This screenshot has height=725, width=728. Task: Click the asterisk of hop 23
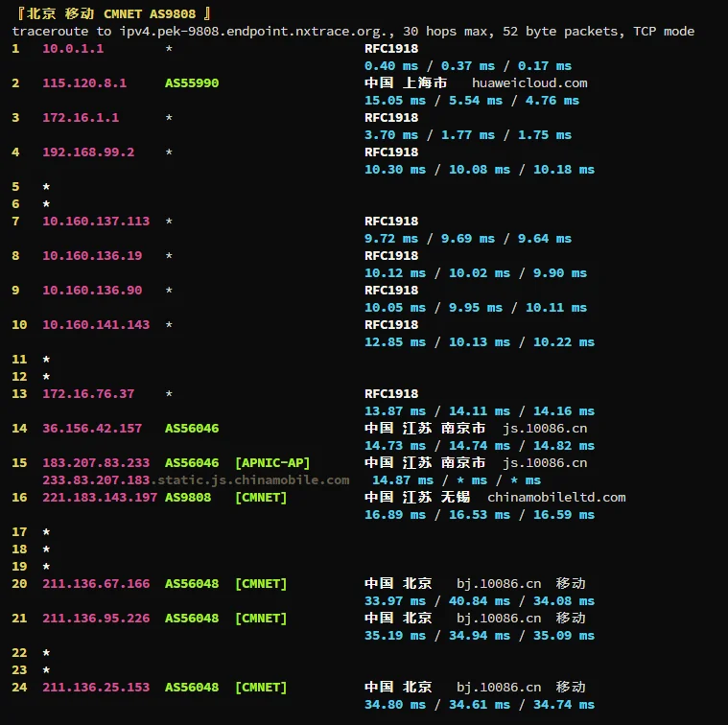click(x=46, y=669)
